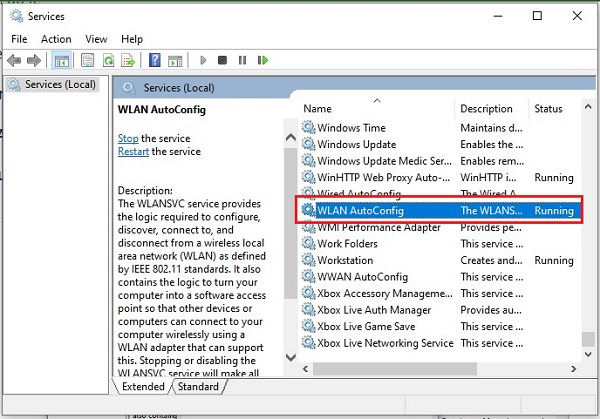
Task: Sort the list by the Name column
Action: [x=377, y=109]
